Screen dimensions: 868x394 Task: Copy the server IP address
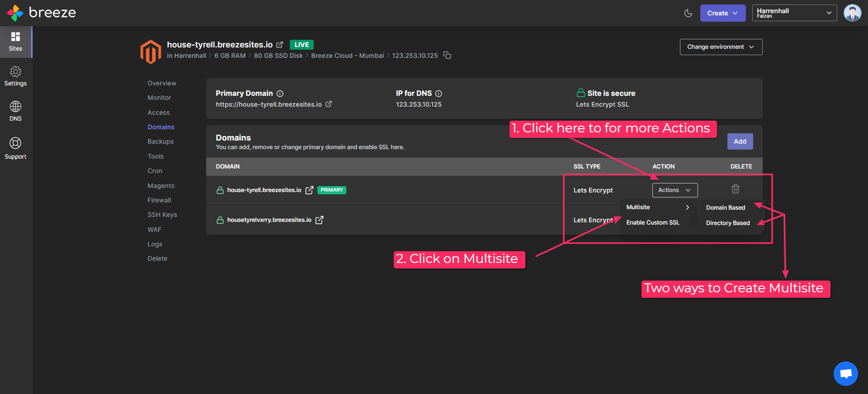[447, 55]
